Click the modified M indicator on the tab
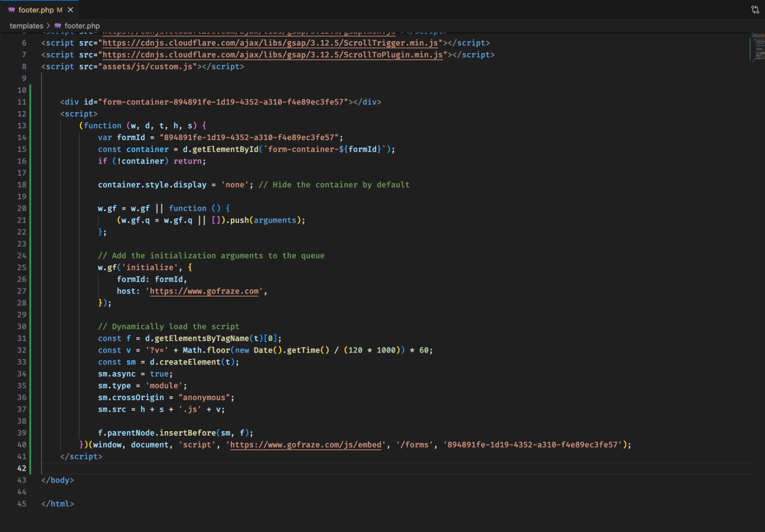The image size is (765, 532). 59,10
